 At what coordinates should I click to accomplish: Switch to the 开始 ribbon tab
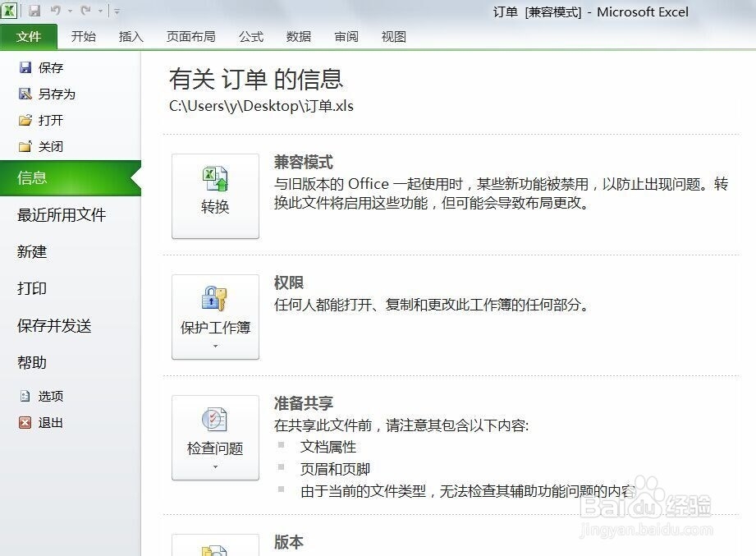pyautogui.click(x=84, y=37)
